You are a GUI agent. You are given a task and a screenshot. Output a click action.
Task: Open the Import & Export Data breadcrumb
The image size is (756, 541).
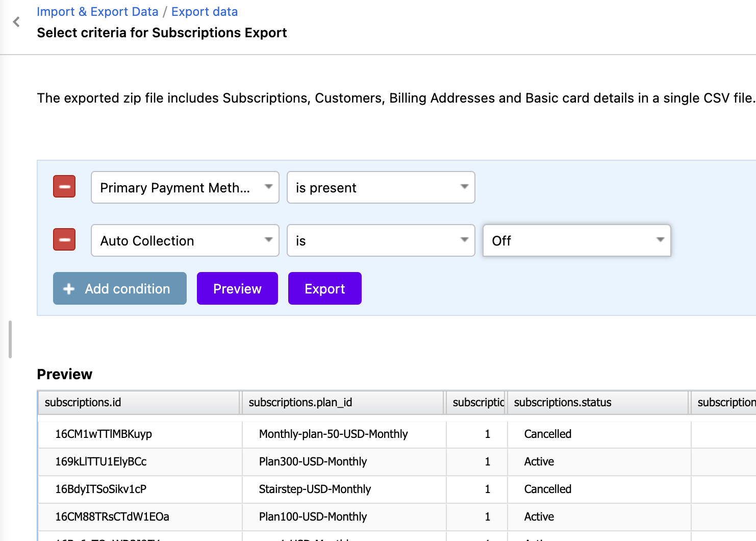tap(97, 11)
